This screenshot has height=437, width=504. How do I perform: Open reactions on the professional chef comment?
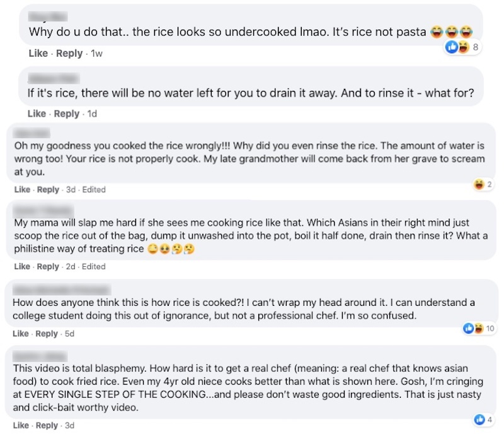[x=473, y=328]
